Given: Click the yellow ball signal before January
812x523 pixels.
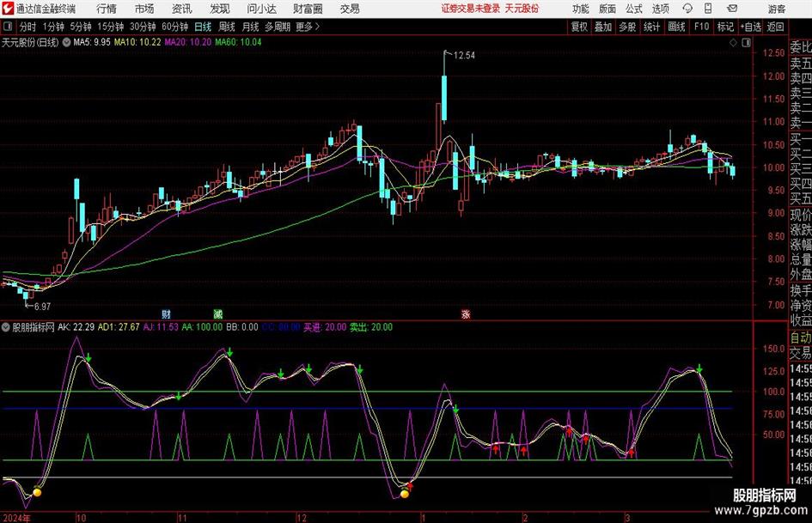Looking at the screenshot, I should pos(405,494).
